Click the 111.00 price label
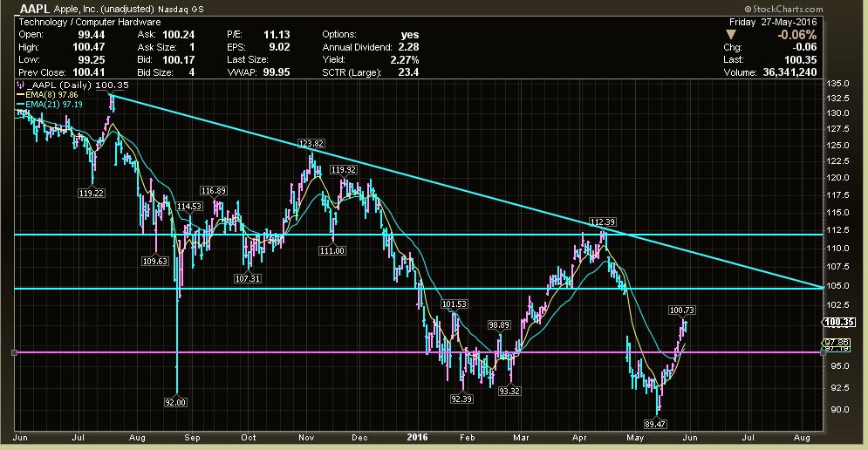This screenshot has height=450, width=868. [x=332, y=251]
